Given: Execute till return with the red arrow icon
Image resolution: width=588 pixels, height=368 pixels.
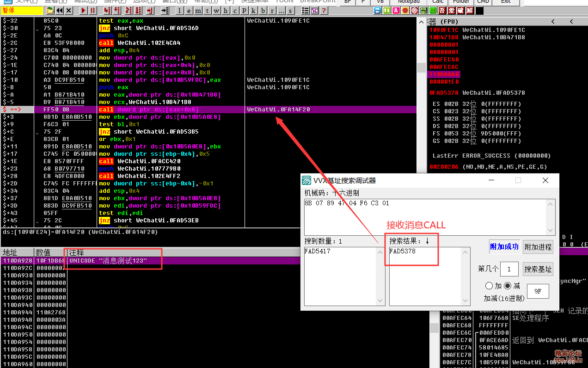Looking at the screenshot, I should click(x=150, y=10).
